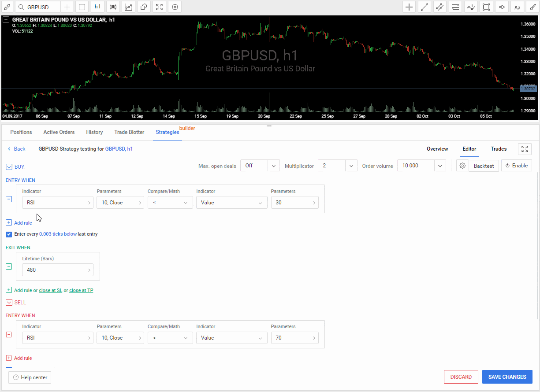Uncheck the 'Enter every 0.003 ticks below' checkbox
Screen dimensions: 540x392
click(x=9, y=234)
